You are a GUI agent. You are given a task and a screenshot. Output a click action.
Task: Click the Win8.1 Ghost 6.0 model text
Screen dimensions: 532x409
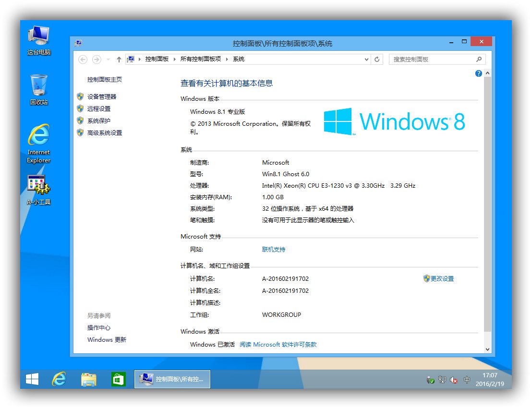(286, 174)
